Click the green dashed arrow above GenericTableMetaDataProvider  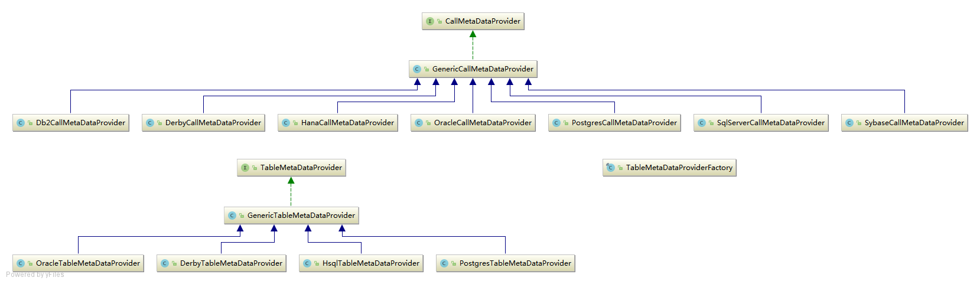pos(291,192)
